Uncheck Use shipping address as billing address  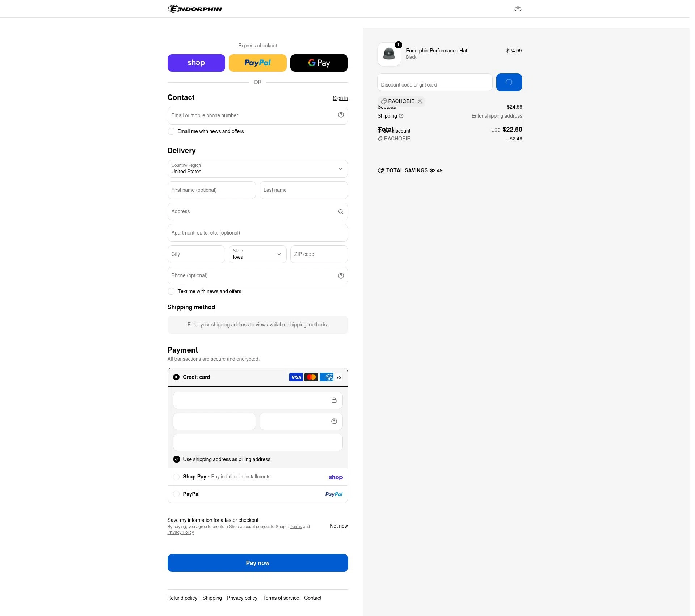click(x=176, y=459)
